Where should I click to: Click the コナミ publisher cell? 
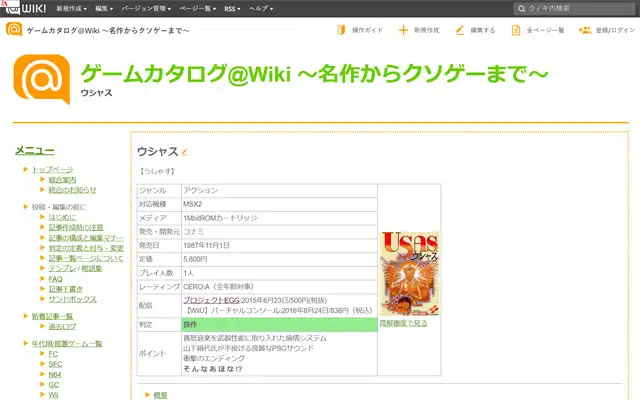(x=279, y=232)
